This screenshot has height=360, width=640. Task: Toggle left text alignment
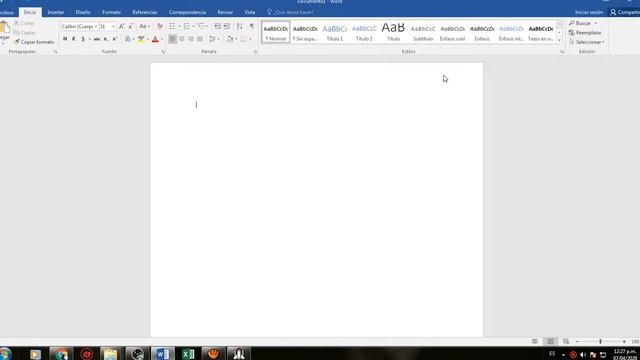pyautogui.click(x=173, y=39)
